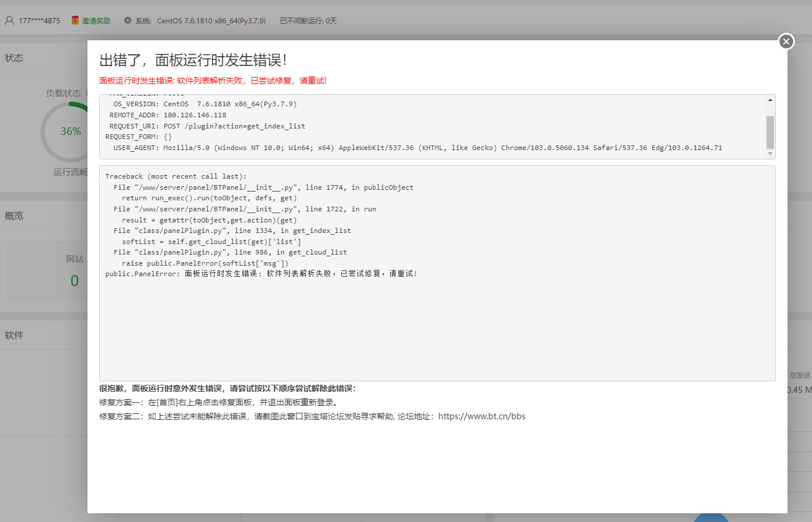This screenshot has height=522, width=812.
Task: Click the softList = self.get_cloud_list line
Action: 212,242
